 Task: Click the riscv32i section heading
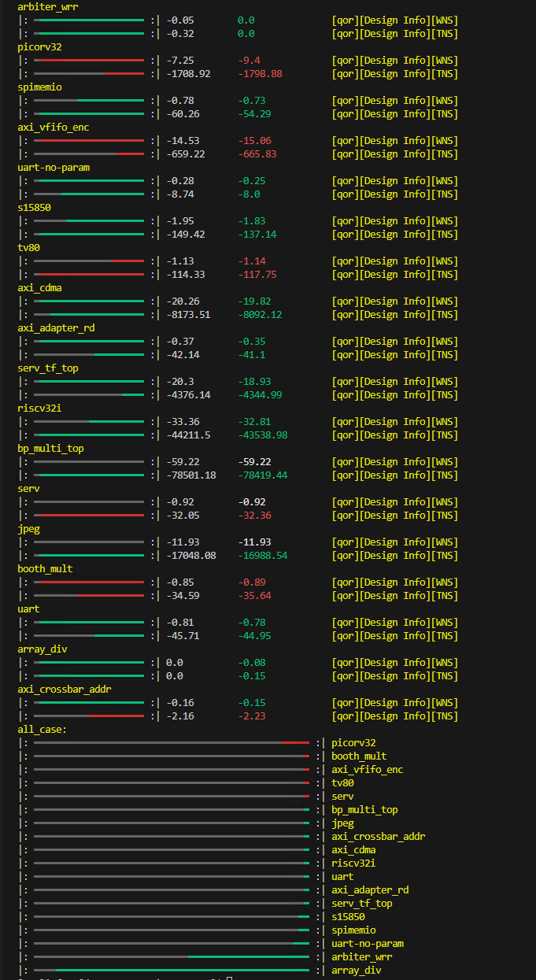39,409
